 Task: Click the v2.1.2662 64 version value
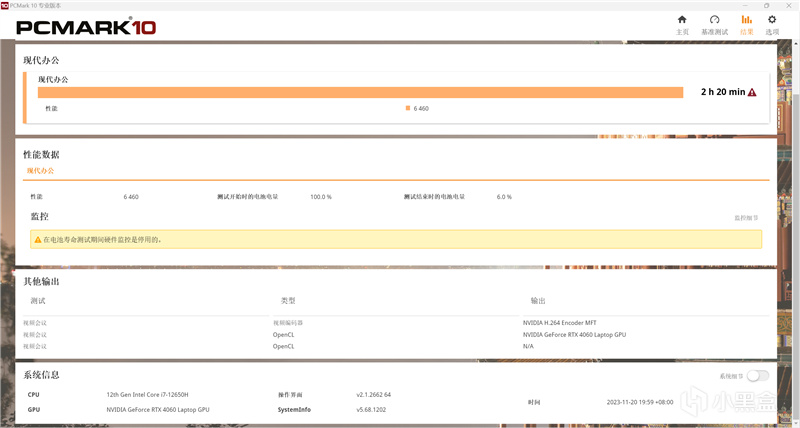click(x=373, y=395)
